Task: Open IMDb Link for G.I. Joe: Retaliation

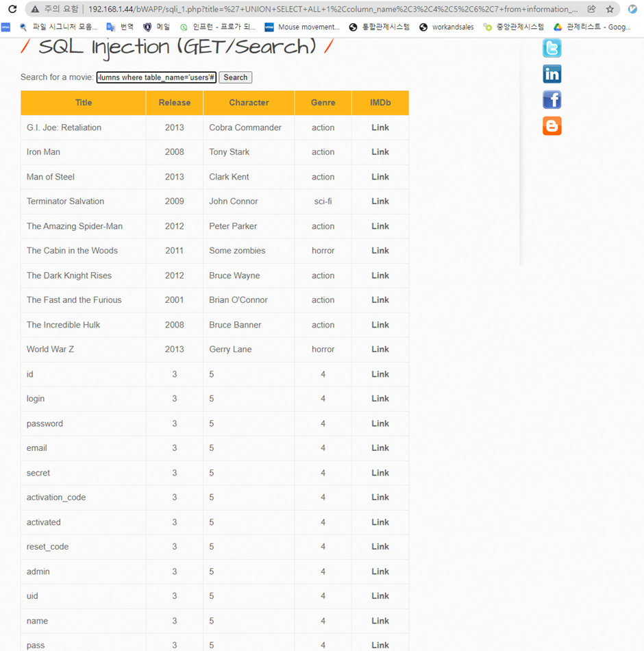Action: tap(380, 127)
